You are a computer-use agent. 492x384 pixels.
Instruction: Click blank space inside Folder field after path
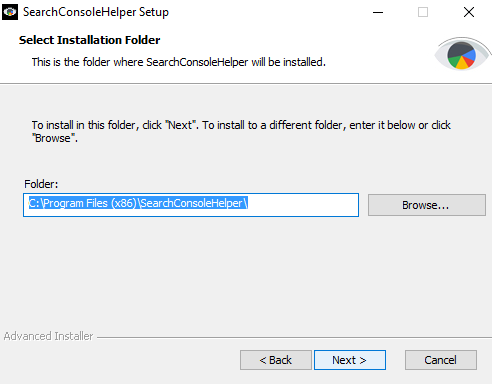click(303, 205)
